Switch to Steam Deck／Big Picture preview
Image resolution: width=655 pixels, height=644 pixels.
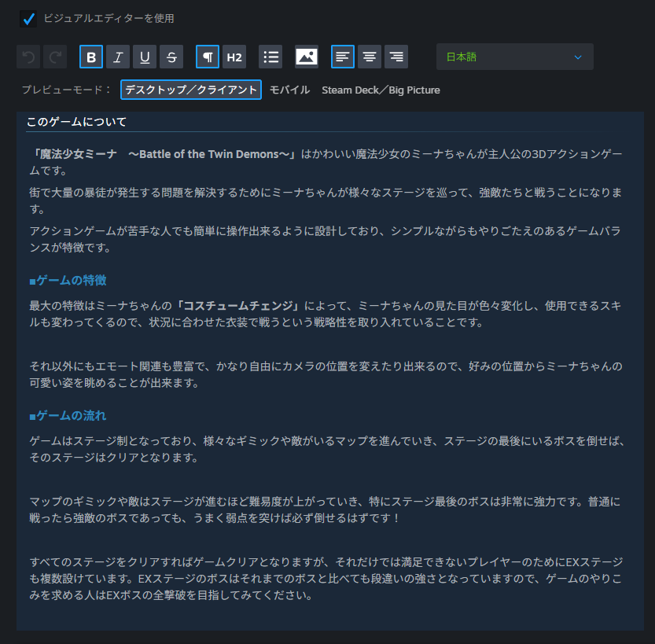[381, 90]
